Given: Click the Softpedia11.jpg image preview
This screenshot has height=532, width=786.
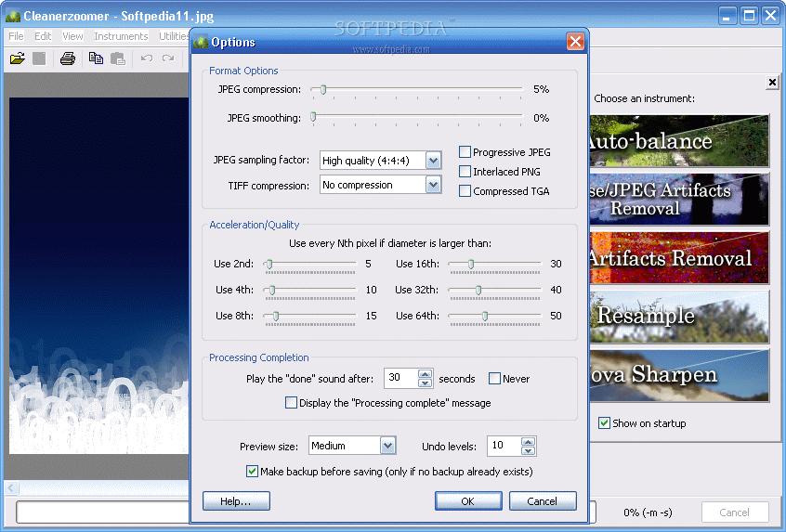Looking at the screenshot, I should 98,276.
